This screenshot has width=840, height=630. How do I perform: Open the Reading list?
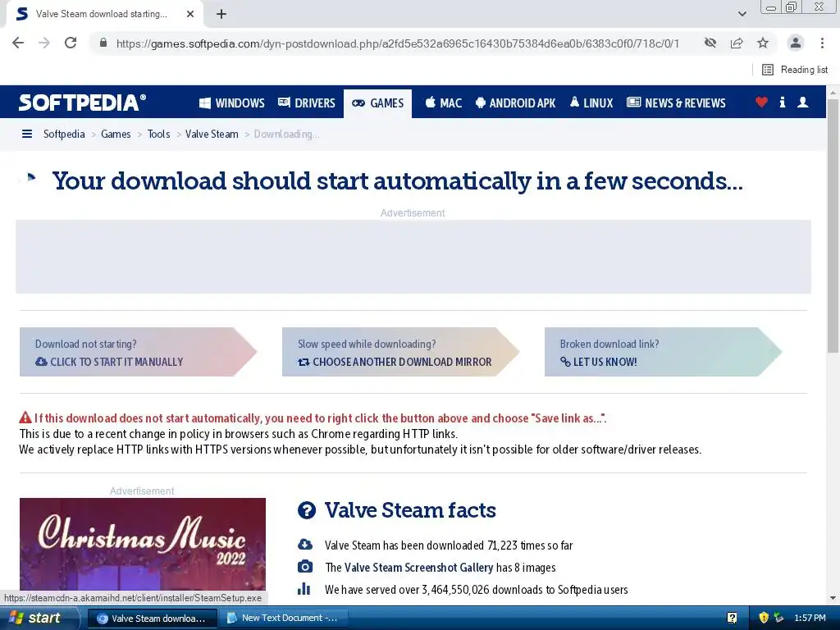795,70
